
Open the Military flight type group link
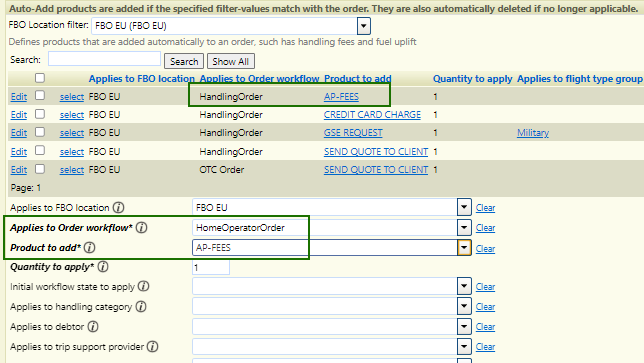click(x=533, y=133)
